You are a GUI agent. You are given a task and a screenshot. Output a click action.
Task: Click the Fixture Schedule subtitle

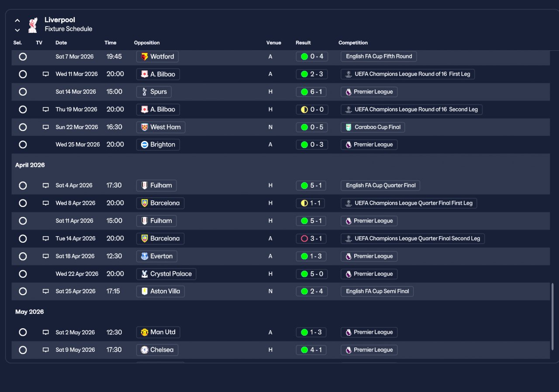(69, 29)
